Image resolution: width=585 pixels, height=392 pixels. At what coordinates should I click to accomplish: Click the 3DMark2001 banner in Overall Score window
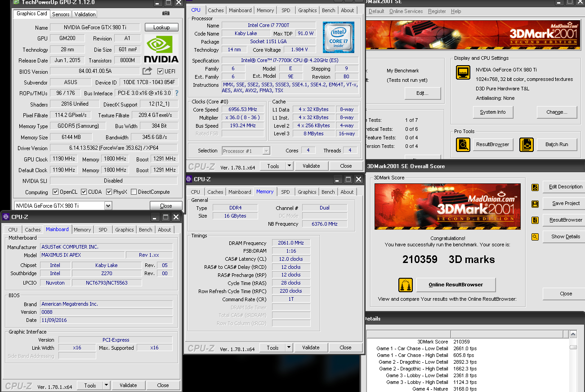(x=447, y=206)
